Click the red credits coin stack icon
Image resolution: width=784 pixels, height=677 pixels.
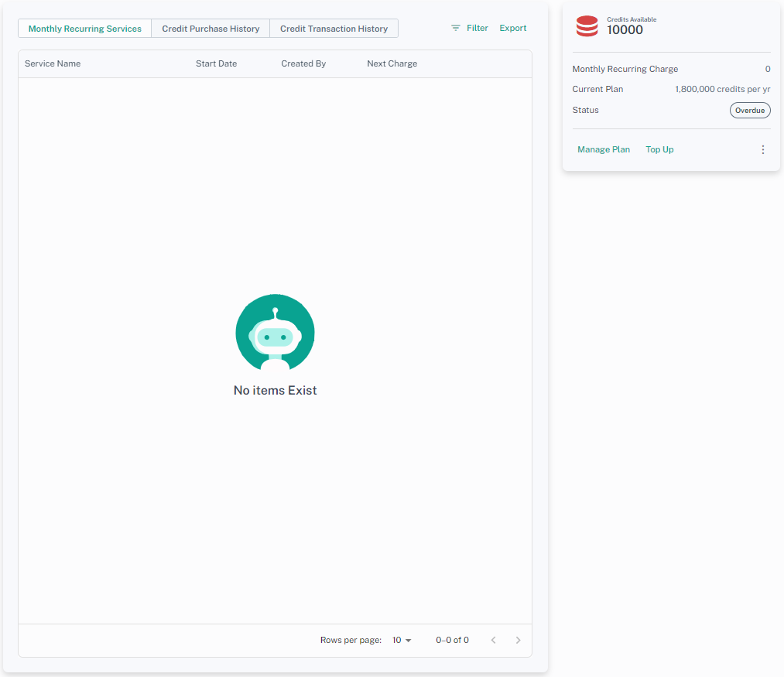(x=587, y=26)
